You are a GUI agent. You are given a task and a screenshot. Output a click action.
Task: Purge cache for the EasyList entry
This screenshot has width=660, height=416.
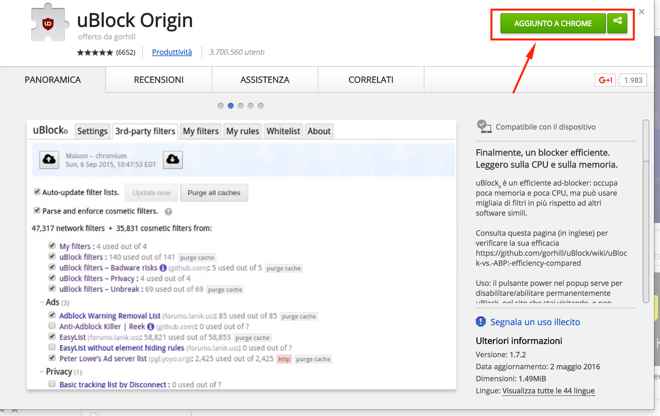click(x=252, y=338)
